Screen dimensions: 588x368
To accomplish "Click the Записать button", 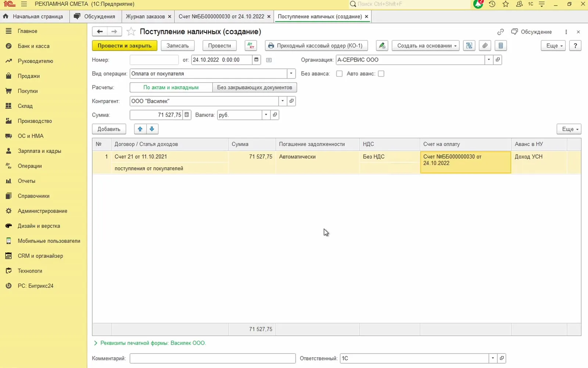I will pos(178,46).
